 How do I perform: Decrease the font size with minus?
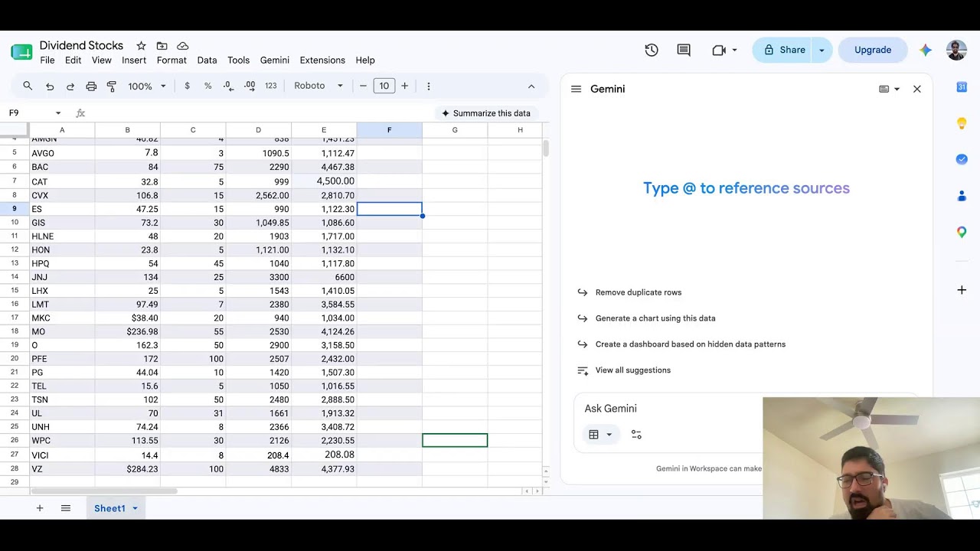tap(363, 86)
